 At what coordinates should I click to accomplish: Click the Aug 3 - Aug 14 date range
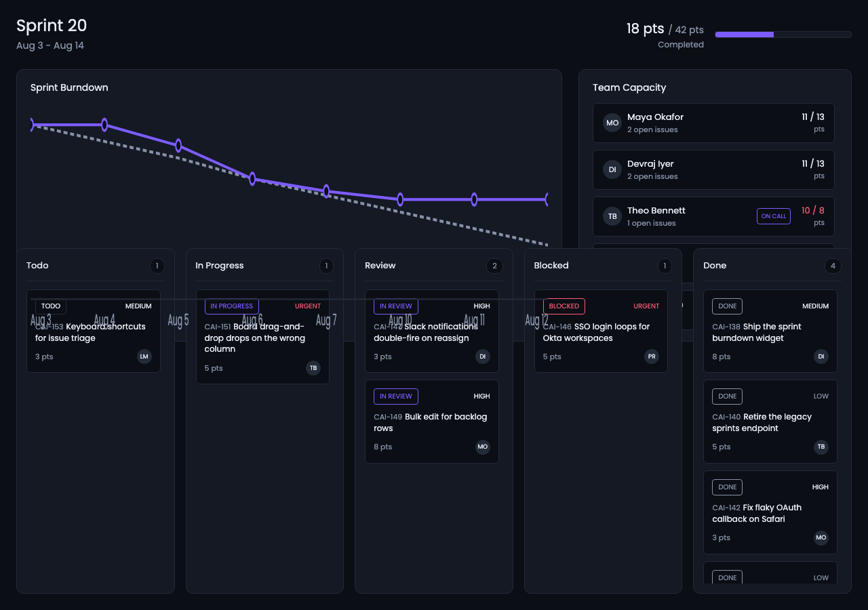point(50,46)
